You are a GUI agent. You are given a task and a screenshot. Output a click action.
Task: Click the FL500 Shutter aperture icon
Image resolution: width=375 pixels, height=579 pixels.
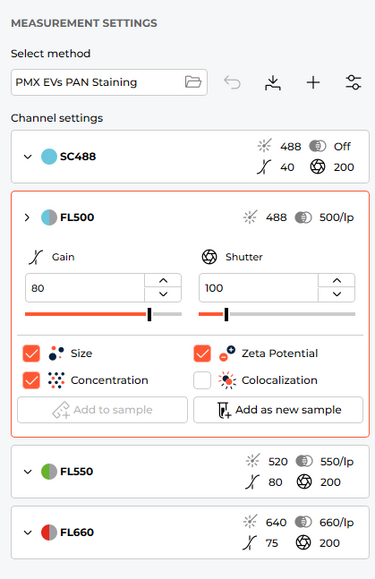[x=209, y=257]
